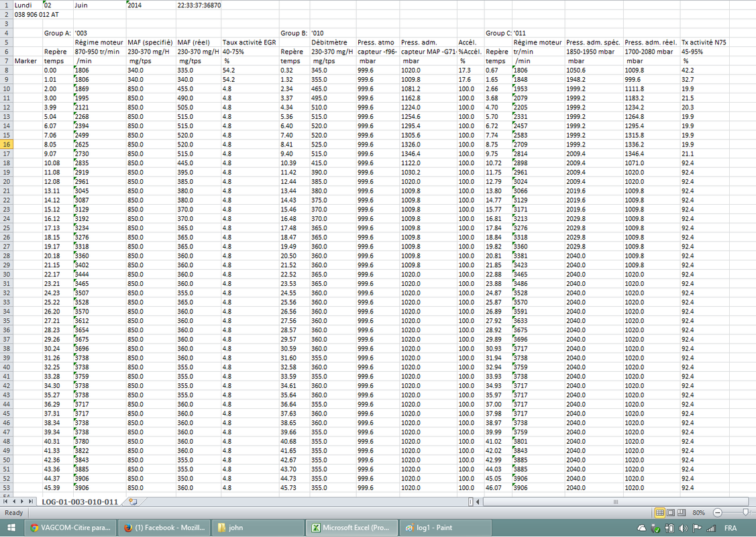
Task: Switch to Normal view in status bar
Action: (x=659, y=512)
